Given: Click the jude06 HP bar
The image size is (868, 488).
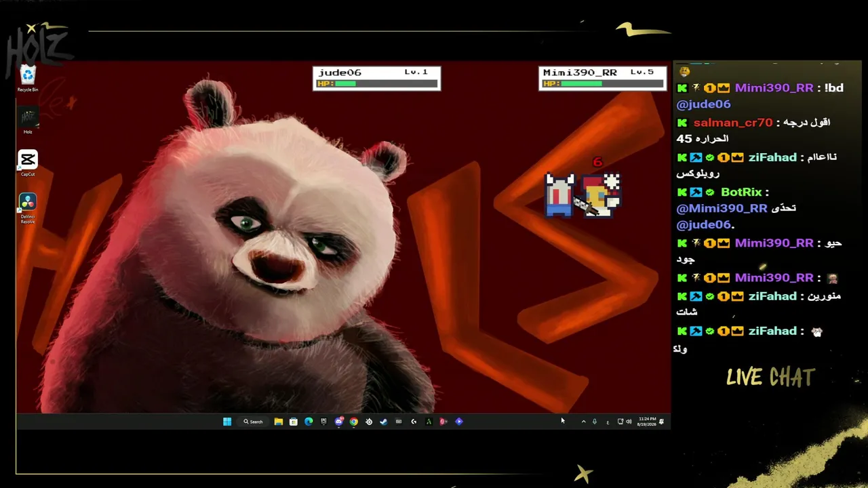Looking at the screenshot, I should (x=376, y=84).
